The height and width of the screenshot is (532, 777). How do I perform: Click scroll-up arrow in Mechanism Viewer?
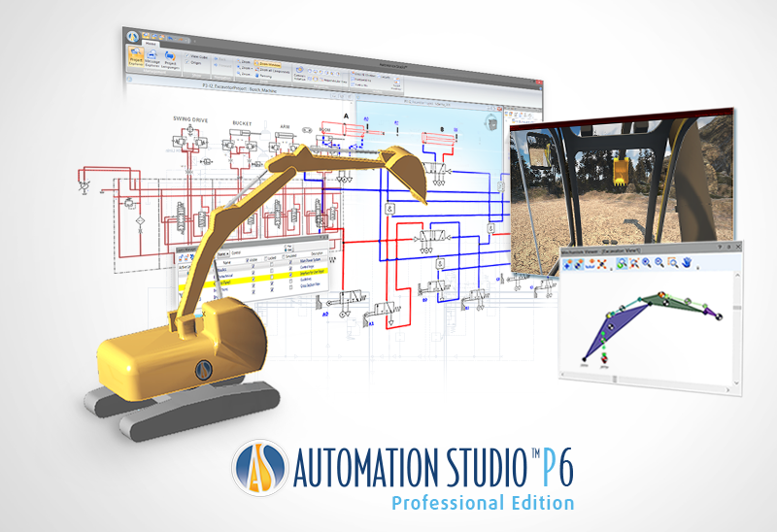738,275
